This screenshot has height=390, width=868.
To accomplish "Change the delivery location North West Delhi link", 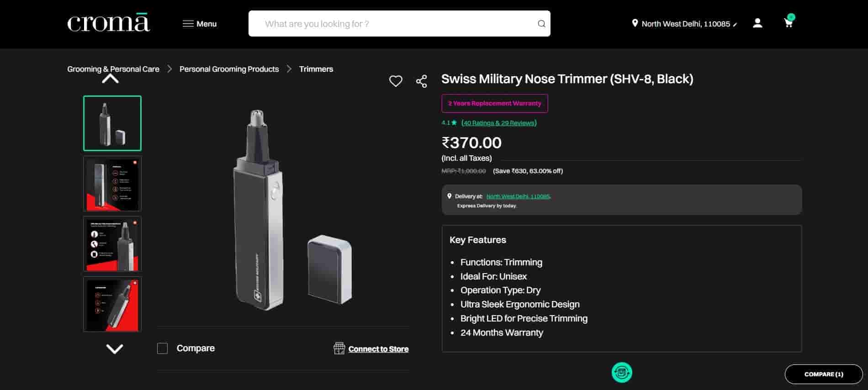I will (518, 196).
